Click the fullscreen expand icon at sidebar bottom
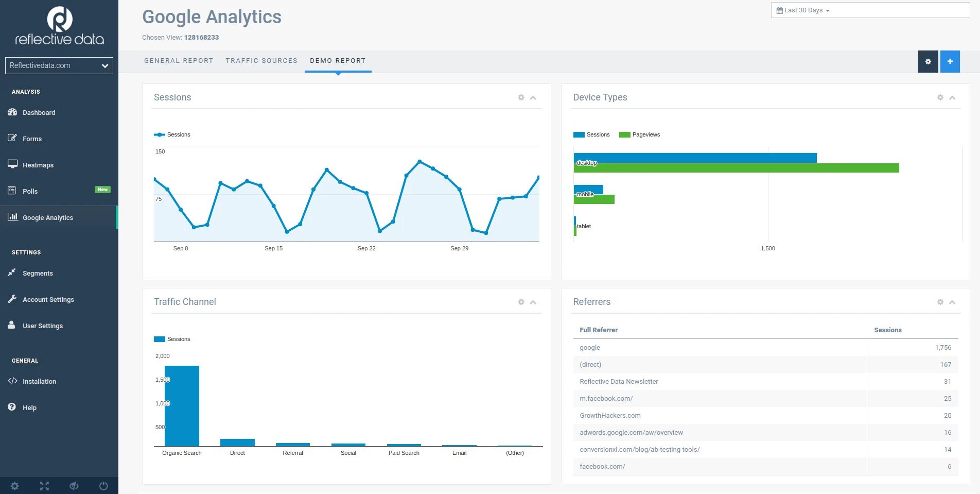The image size is (980, 494). [44, 486]
